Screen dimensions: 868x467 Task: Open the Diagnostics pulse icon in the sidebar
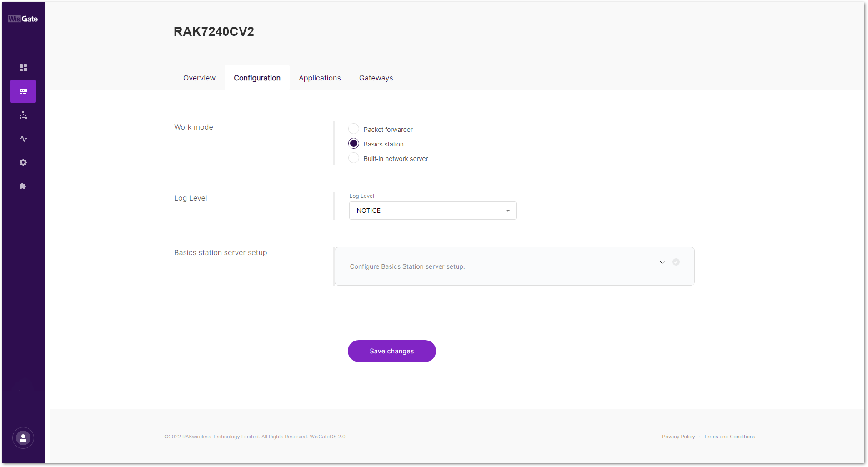(23, 139)
